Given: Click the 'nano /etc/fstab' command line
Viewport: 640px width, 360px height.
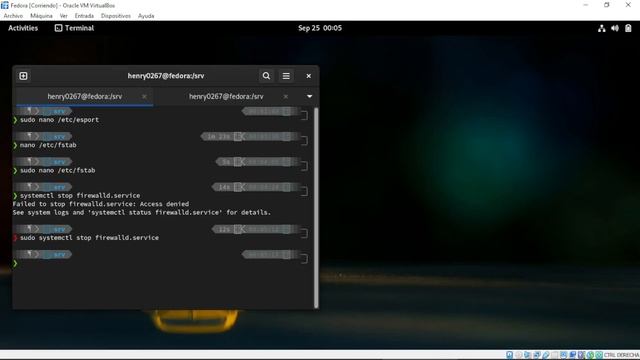Looking at the screenshot, I should 48,145.
